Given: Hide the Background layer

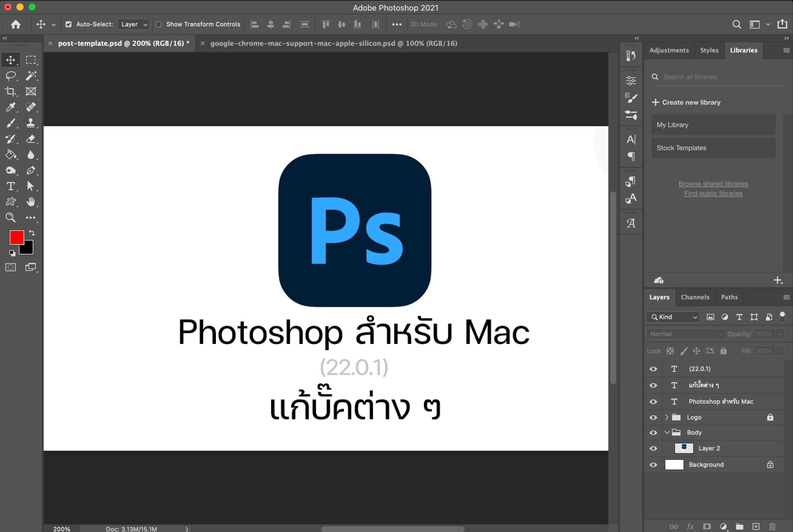Looking at the screenshot, I should (x=653, y=465).
